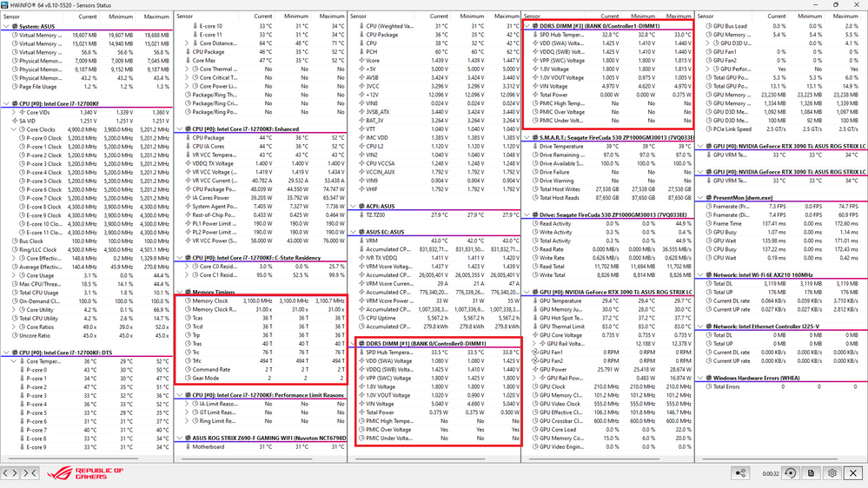Expand the IA Limit Reaso... row
The height and width of the screenshot is (488, 868).
pos(187,404)
